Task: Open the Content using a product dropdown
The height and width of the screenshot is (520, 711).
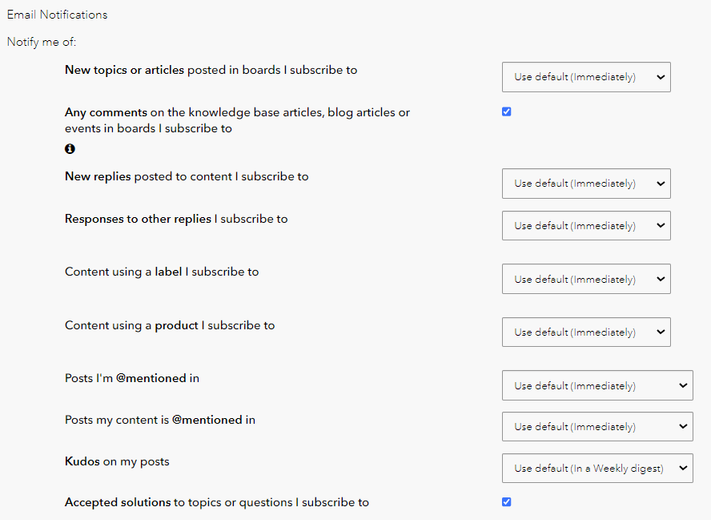Action: click(586, 332)
